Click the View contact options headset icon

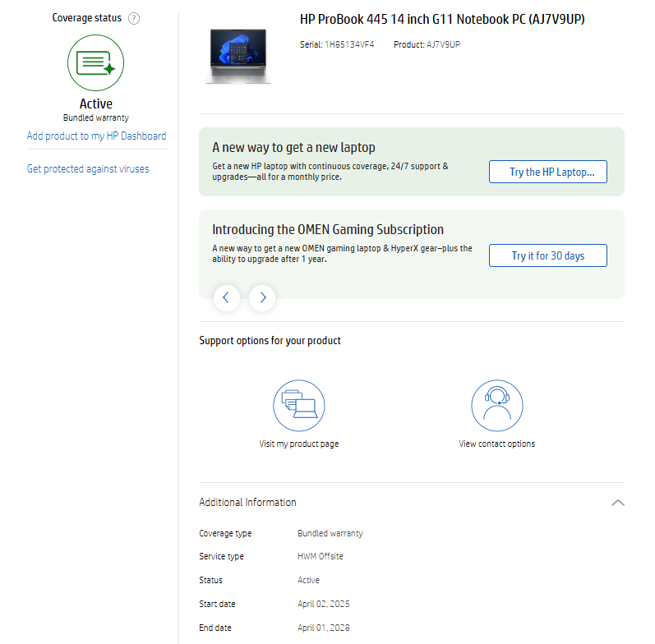pyautogui.click(x=496, y=406)
